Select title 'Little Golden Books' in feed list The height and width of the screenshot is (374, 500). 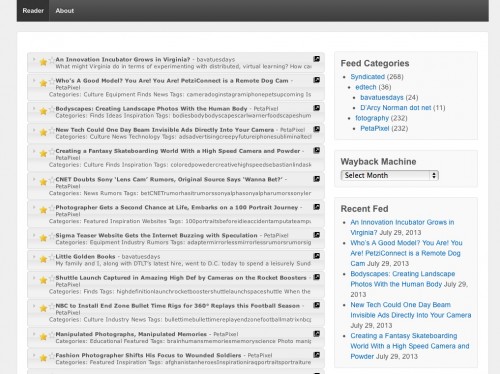coord(85,256)
